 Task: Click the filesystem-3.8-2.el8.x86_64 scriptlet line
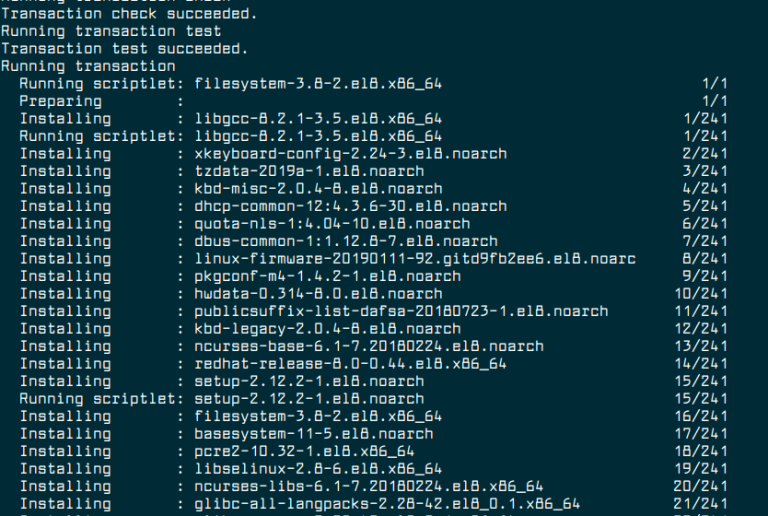point(319,84)
